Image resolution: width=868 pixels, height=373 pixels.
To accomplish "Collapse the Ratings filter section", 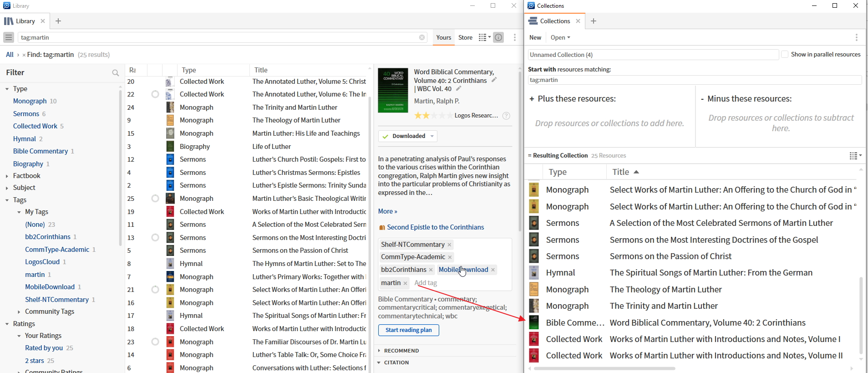I will [x=7, y=324].
